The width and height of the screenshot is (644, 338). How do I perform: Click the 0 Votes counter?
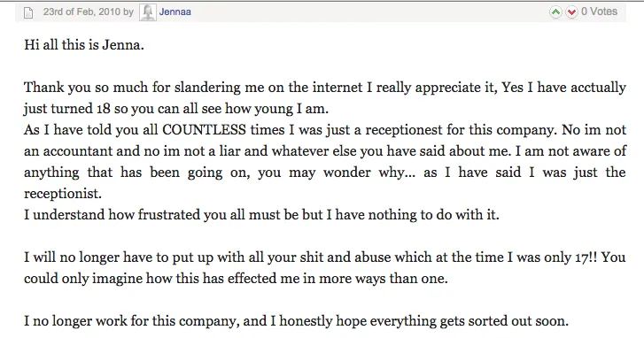(599, 12)
